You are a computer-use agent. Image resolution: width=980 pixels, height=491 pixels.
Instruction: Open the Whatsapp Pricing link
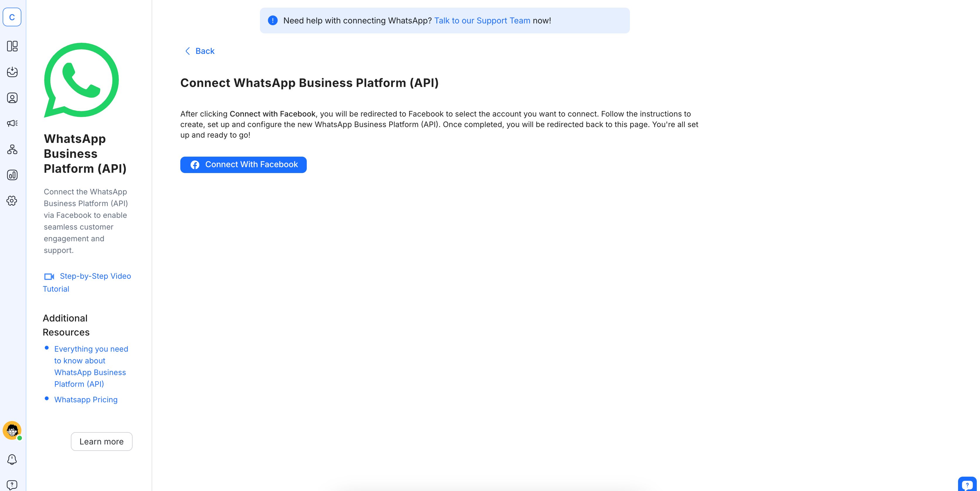pyautogui.click(x=86, y=400)
